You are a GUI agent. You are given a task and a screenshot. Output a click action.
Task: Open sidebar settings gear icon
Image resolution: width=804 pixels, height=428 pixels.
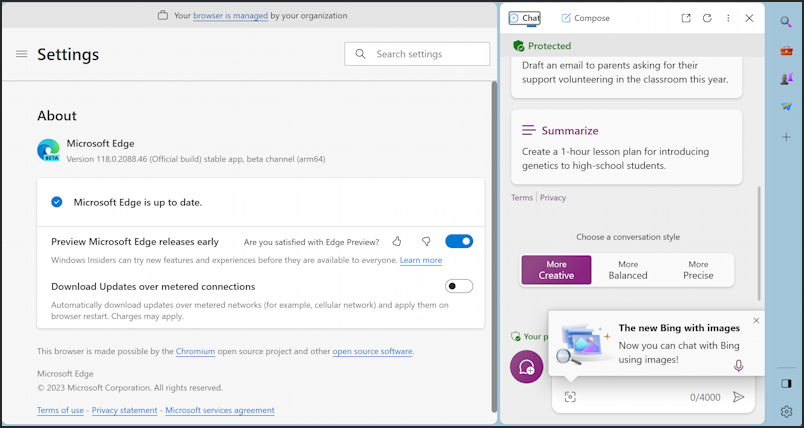pyautogui.click(x=787, y=411)
